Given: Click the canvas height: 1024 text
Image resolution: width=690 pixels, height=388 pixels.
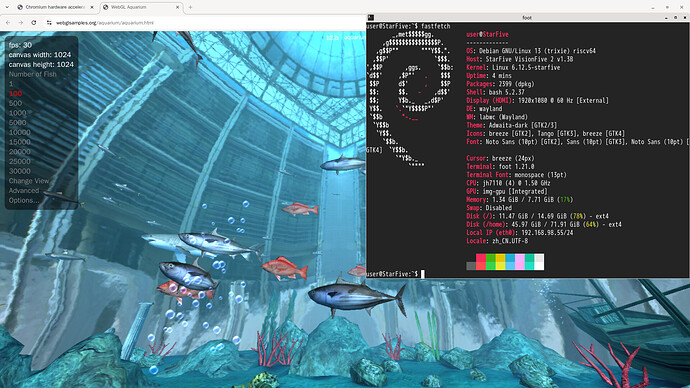Looking at the screenshot, I should click(41, 64).
